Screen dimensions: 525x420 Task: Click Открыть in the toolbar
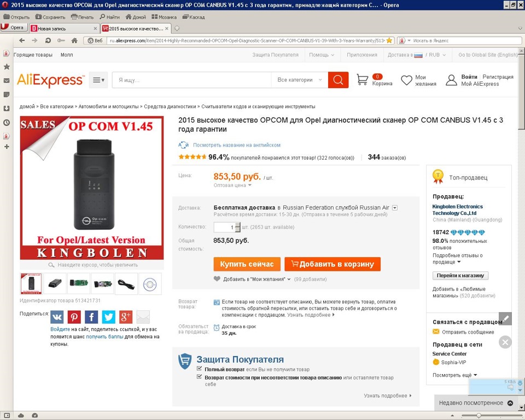(x=16, y=17)
